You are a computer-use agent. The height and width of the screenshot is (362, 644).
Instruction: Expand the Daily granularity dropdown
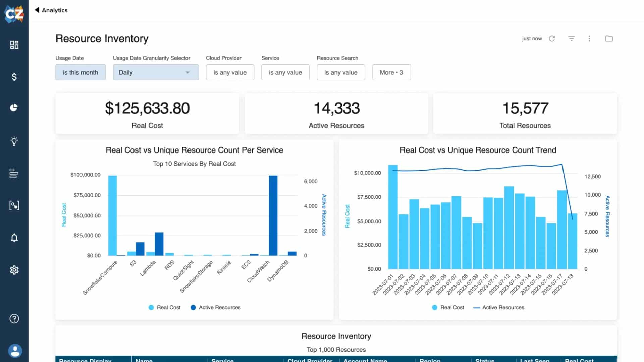coord(156,72)
